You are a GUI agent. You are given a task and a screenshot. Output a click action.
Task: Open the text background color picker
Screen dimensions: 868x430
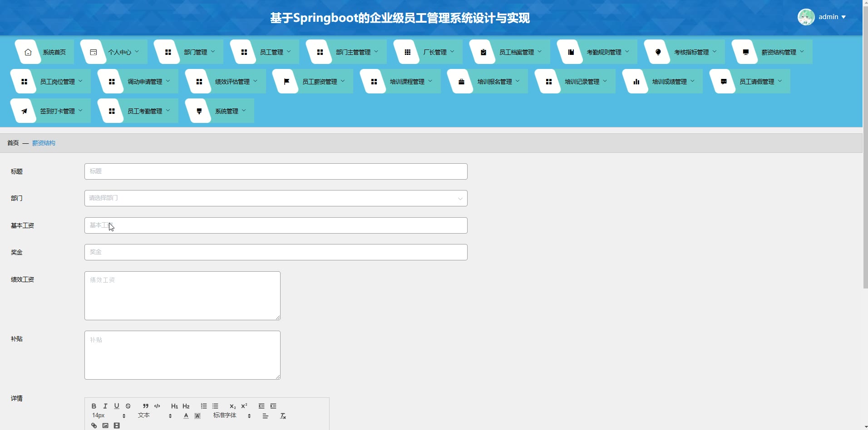(197, 416)
